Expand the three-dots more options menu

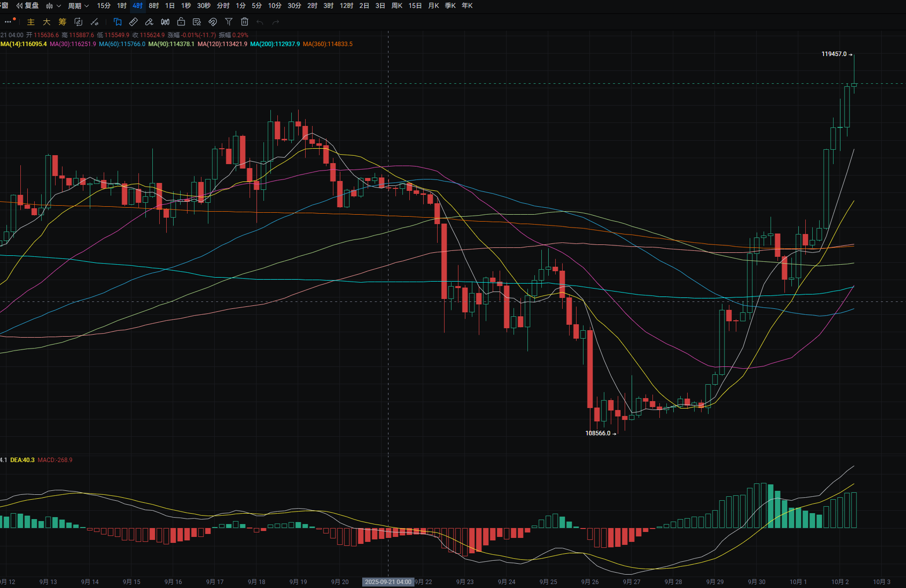(x=8, y=22)
